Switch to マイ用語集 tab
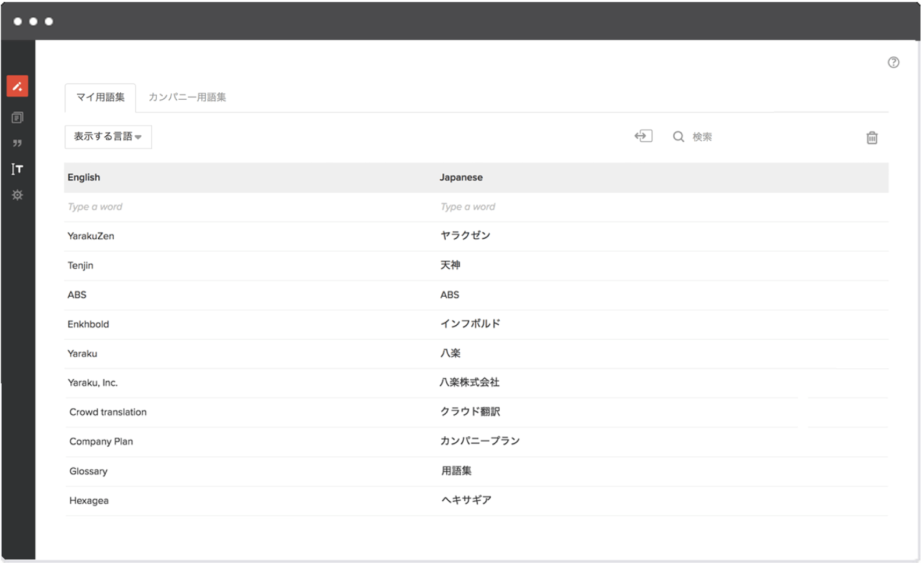The width and height of the screenshot is (924, 563). 100,97
